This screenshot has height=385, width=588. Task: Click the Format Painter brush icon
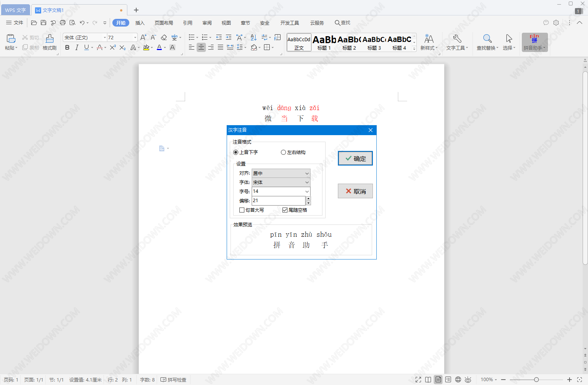(50, 38)
